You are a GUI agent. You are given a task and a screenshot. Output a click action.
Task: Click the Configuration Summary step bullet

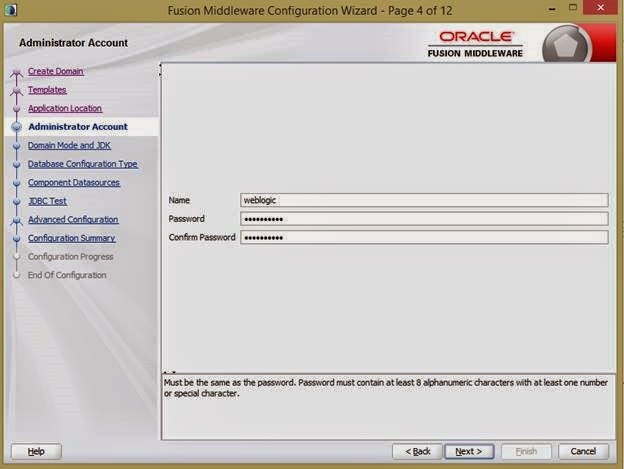coord(17,239)
